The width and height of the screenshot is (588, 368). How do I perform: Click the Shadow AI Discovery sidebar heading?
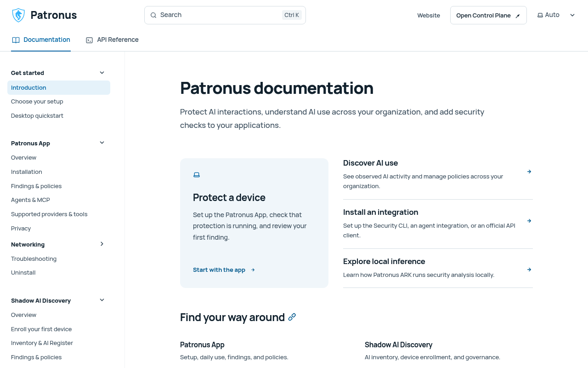[x=41, y=301]
